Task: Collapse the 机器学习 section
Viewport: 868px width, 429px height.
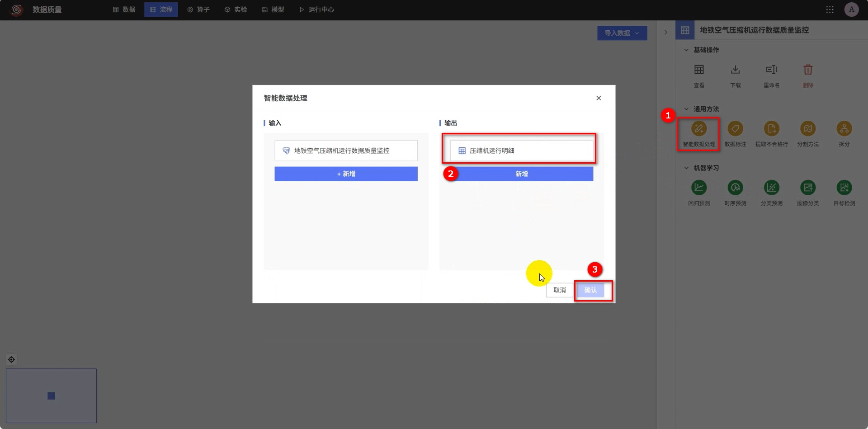Action: coord(686,168)
